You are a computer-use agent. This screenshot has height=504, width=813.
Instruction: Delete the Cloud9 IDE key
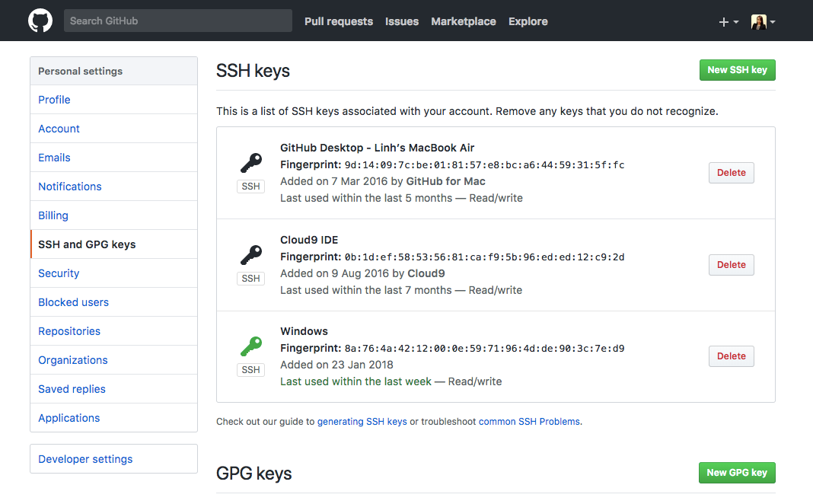tap(731, 265)
